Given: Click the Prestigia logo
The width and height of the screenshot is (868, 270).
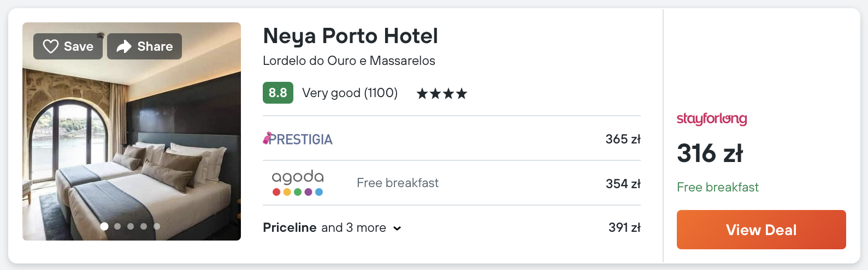Looking at the screenshot, I should click(x=298, y=139).
